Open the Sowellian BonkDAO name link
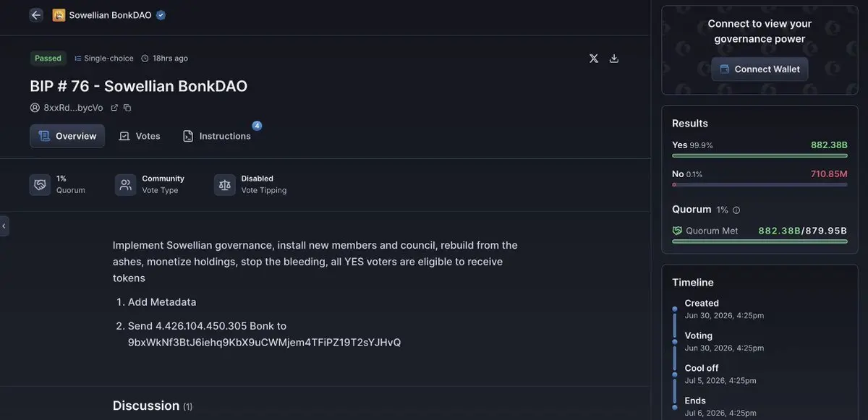 pyautogui.click(x=110, y=14)
